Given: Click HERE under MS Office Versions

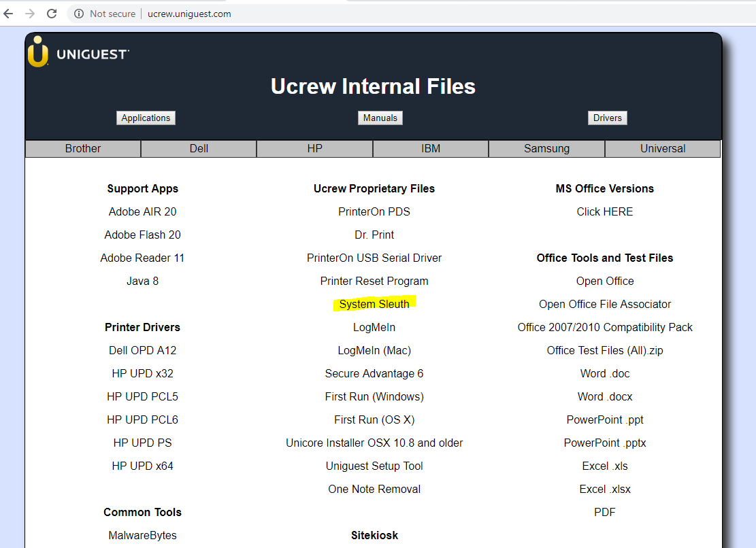Looking at the screenshot, I should [605, 212].
